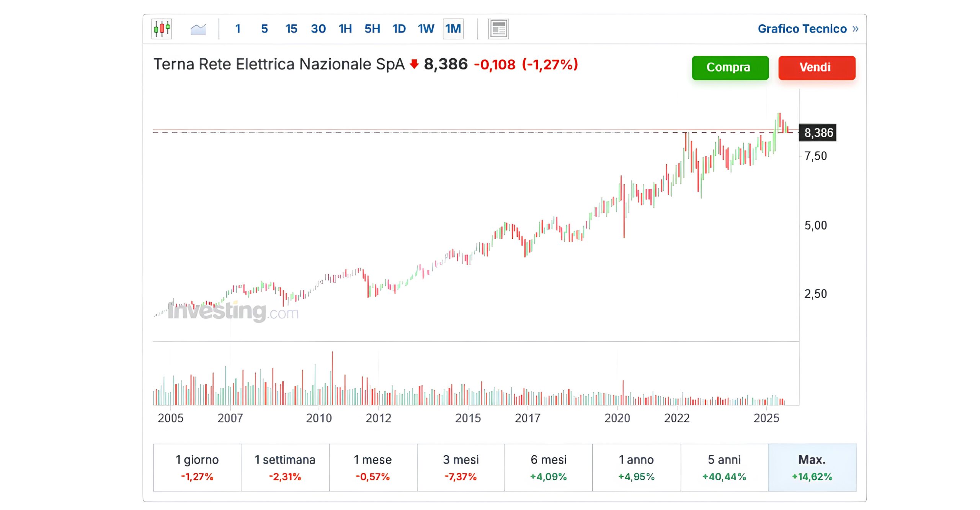
Task: Select the 1W interval
Action: click(x=426, y=29)
